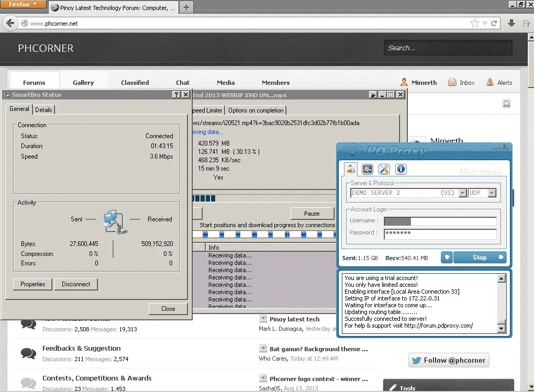Switch to the Details tab in SmartBro Status
The width and height of the screenshot is (534, 392).
(x=43, y=110)
